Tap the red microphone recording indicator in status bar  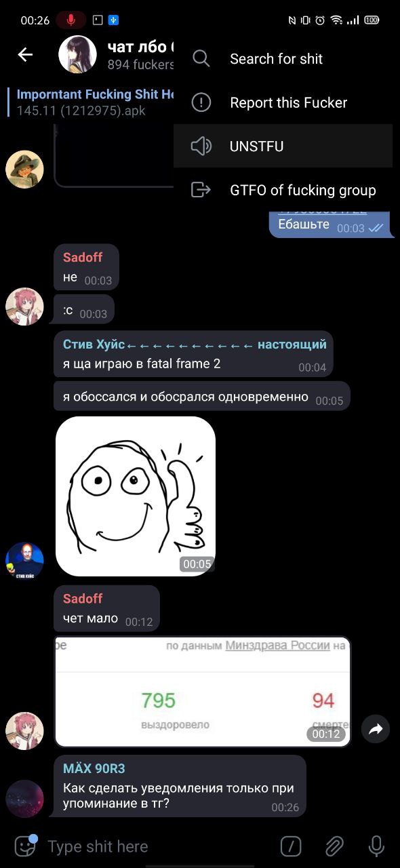coord(71,20)
